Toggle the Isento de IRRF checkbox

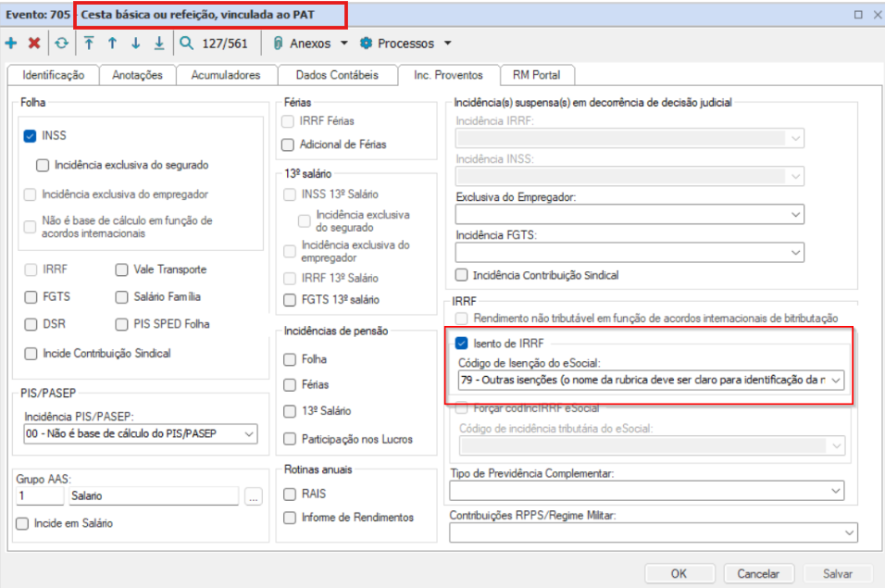click(x=463, y=344)
